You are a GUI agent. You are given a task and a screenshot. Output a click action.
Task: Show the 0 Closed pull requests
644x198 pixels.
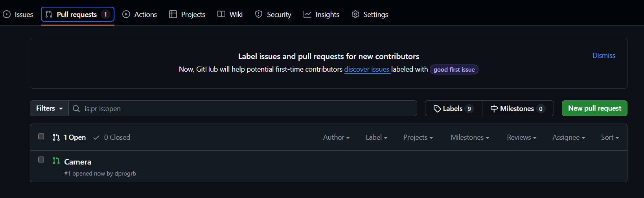click(112, 137)
